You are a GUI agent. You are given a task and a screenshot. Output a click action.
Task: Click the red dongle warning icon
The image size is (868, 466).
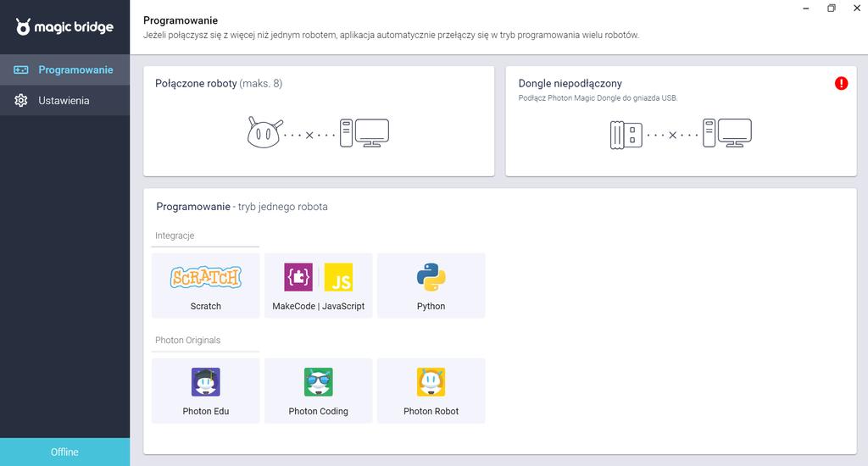pyautogui.click(x=841, y=83)
